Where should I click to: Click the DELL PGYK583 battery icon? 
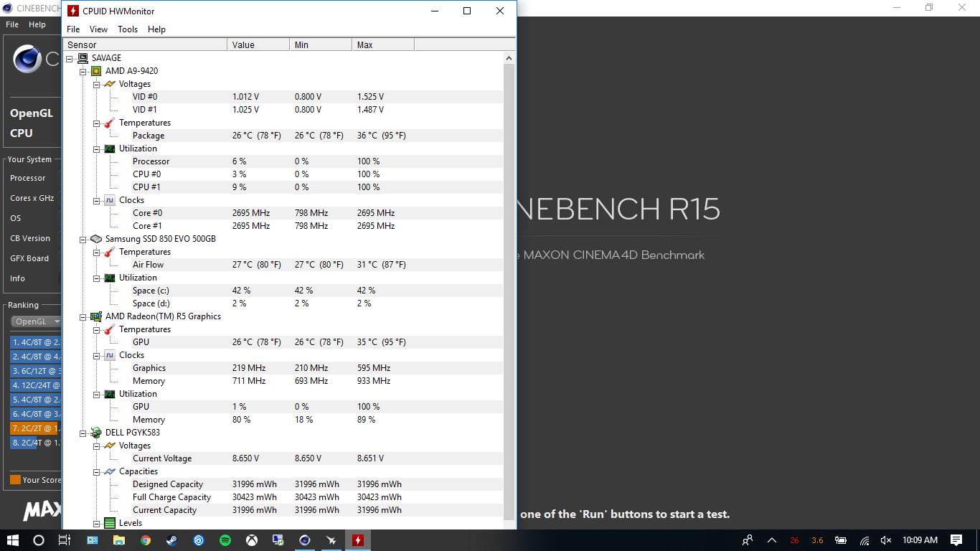96,433
